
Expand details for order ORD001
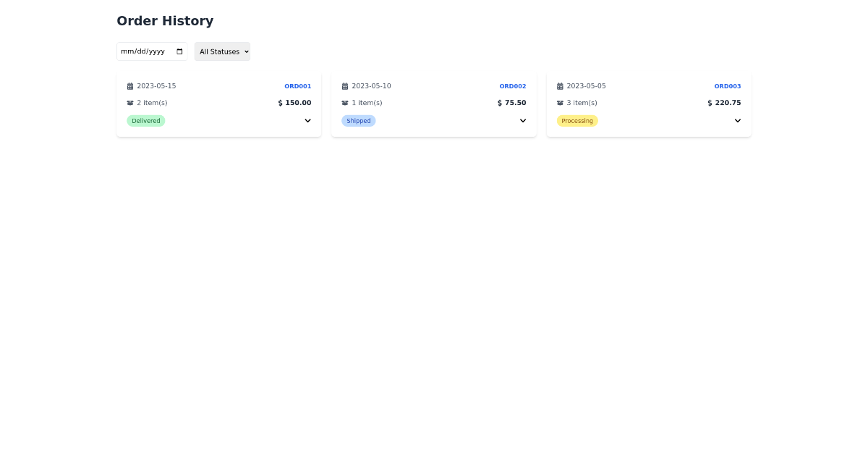click(307, 120)
